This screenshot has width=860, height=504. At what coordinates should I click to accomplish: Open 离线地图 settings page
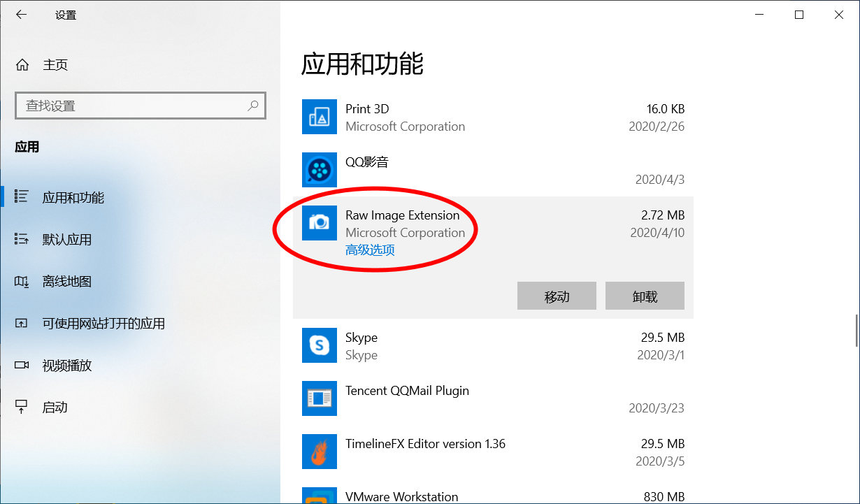140,281
